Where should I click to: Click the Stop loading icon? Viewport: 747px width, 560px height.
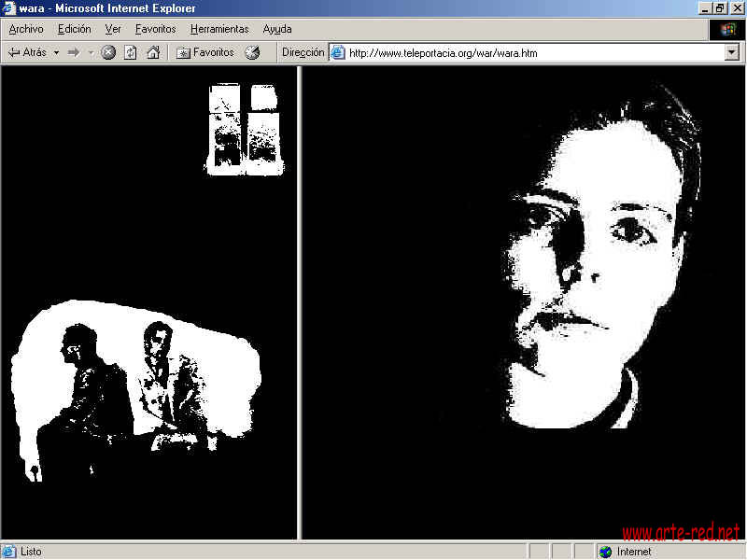pos(108,53)
